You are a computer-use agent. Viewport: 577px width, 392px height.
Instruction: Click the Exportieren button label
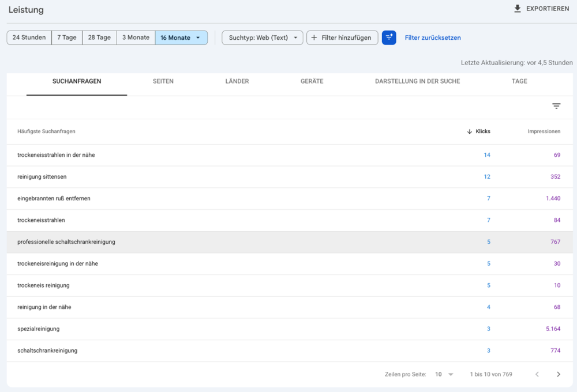pos(548,9)
